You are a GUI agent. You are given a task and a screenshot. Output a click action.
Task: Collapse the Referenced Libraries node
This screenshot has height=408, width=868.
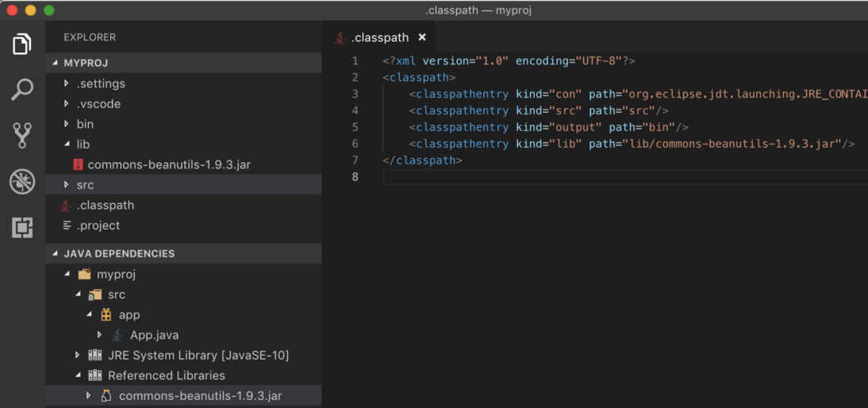(x=78, y=375)
